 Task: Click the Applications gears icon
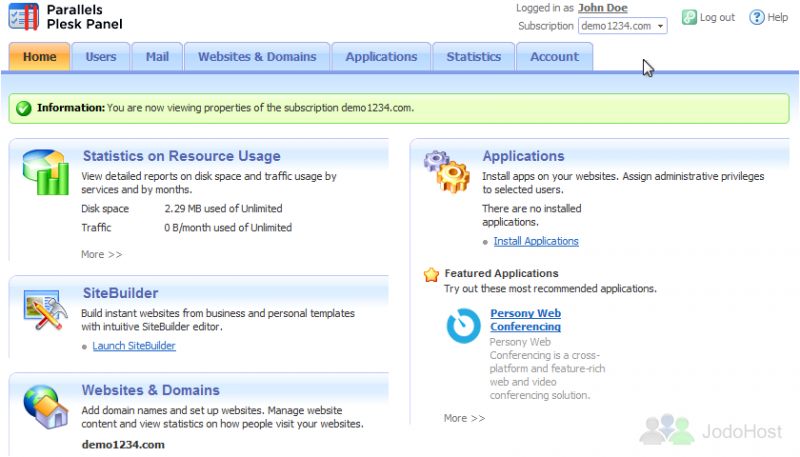coord(446,172)
